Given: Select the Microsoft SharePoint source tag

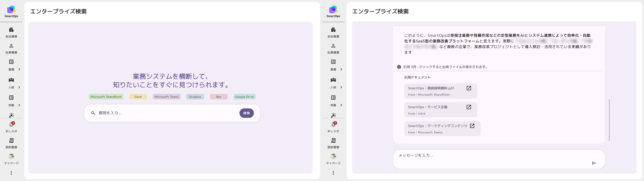Looking at the screenshot, I should (106, 97).
